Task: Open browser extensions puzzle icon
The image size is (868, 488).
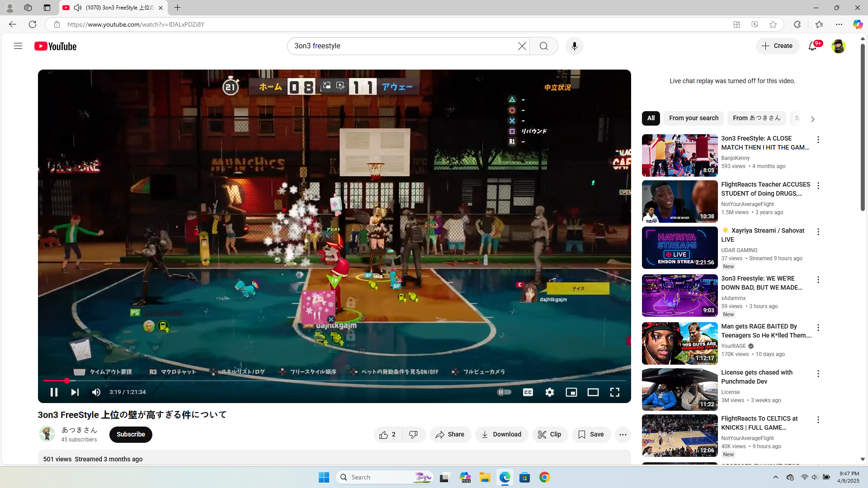Action: click(797, 24)
